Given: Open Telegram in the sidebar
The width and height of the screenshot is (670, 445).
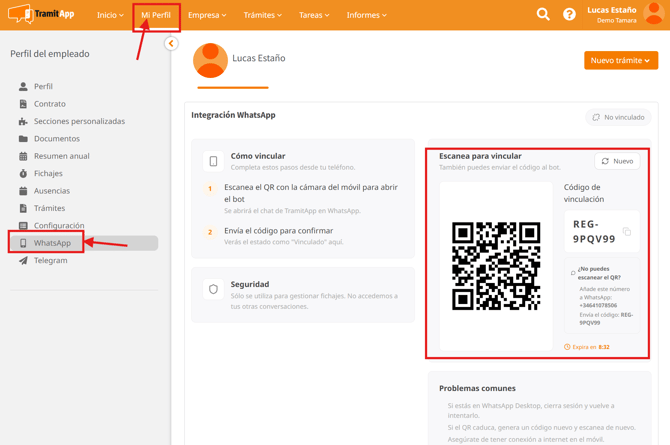Looking at the screenshot, I should (x=50, y=260).
